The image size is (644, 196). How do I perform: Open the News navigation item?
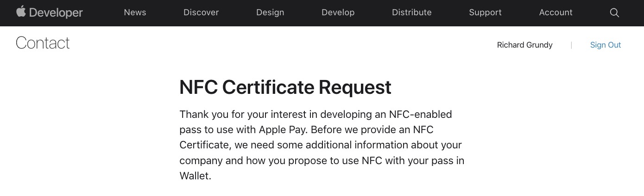coord(135,13)
